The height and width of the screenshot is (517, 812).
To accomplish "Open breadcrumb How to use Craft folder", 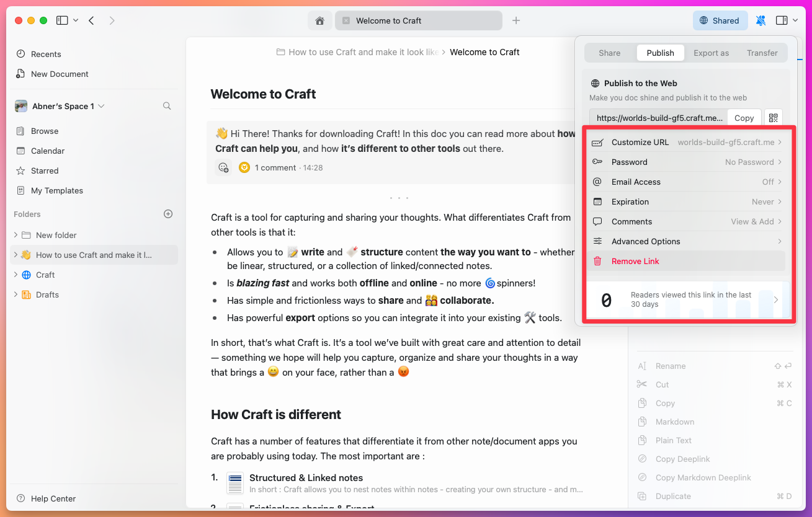I will coord(357,52).
